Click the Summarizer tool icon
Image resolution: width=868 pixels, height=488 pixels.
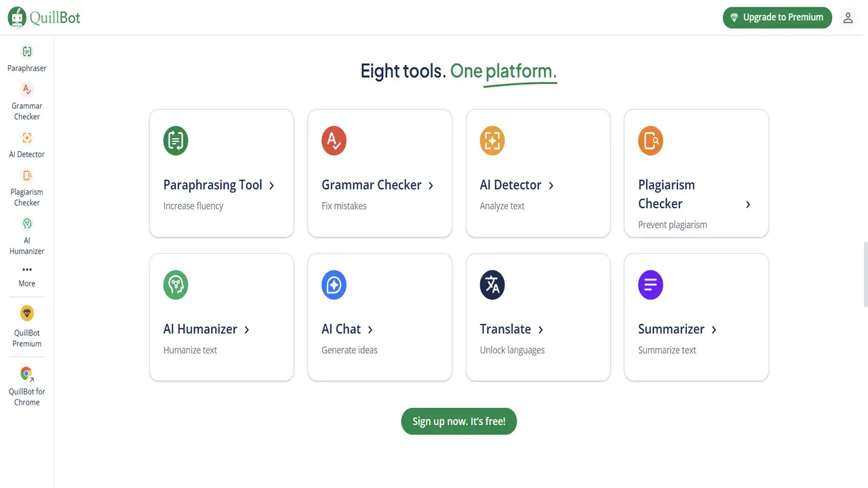pyautogui.click(x=650, y=285)
